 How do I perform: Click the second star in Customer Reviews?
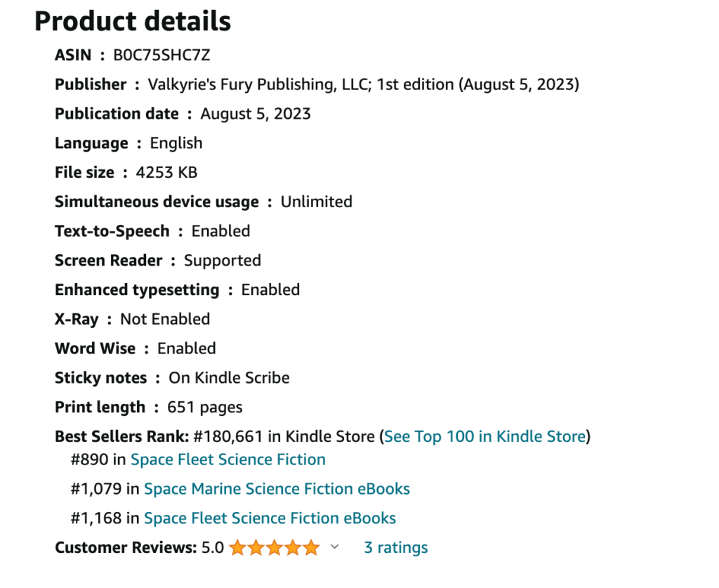pos(256,548)
